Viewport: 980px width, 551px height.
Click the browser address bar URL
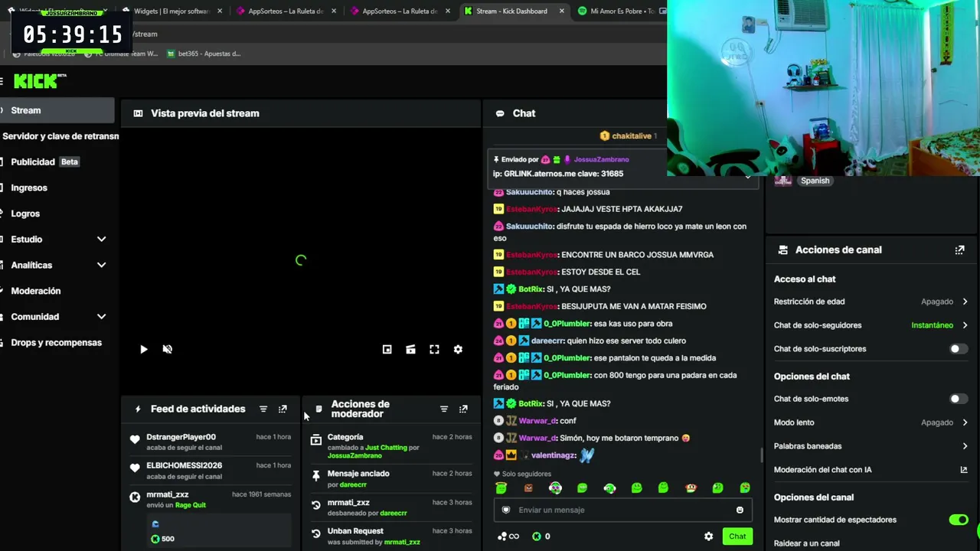click(x=145, y=34)
